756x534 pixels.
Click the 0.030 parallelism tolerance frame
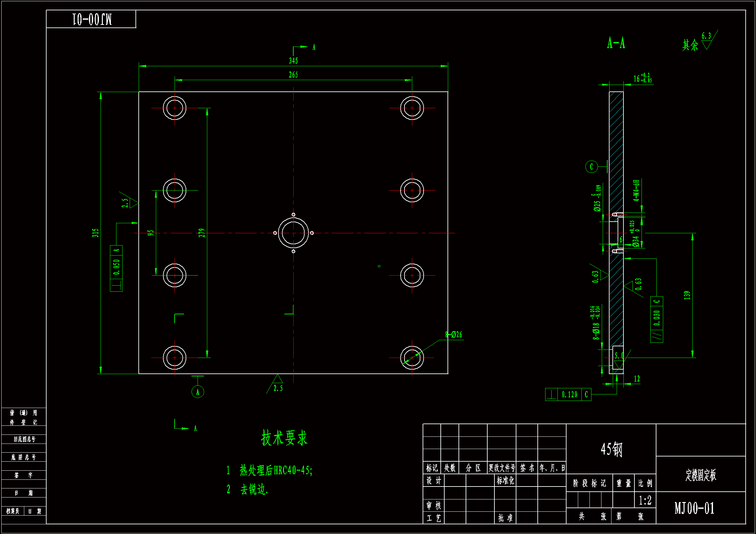(x=656, y=319)
